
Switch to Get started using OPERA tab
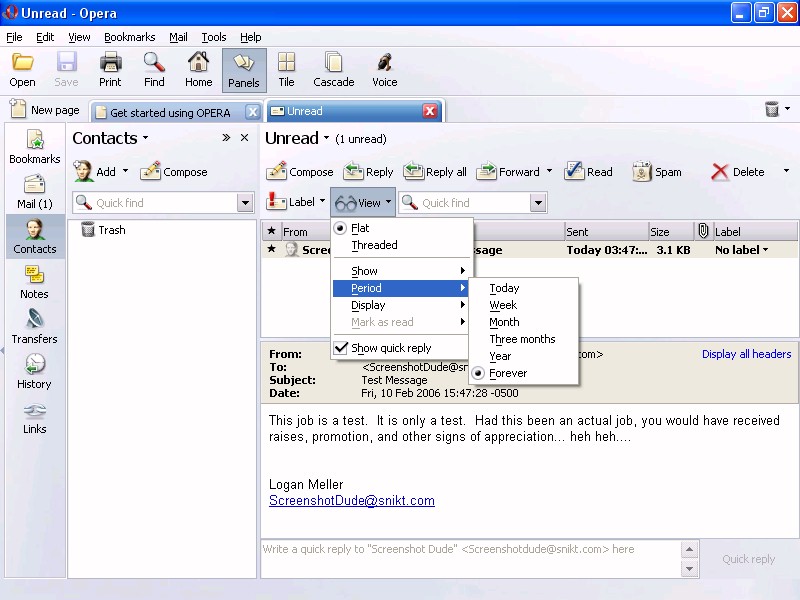pos(170,112)
